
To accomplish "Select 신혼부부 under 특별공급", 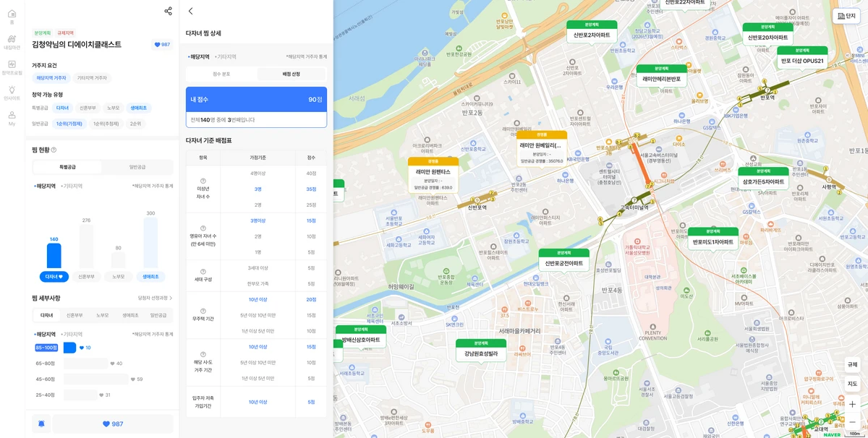I will 88,108.
